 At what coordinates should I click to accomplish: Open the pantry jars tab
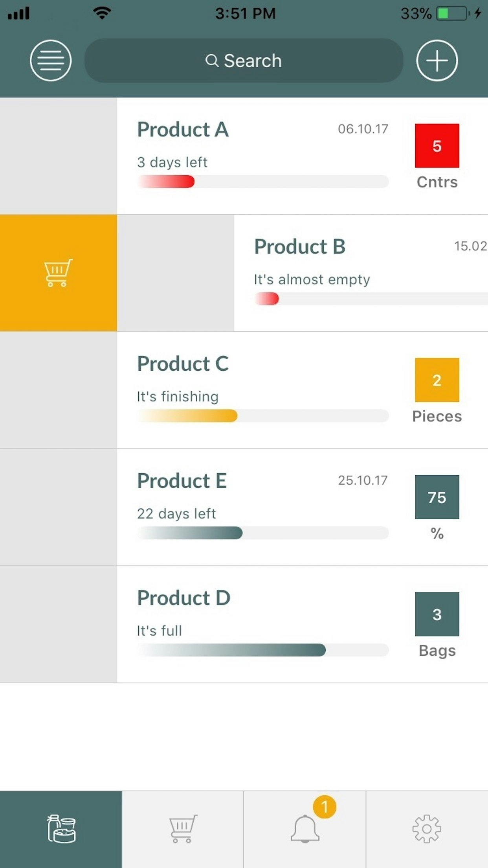pyautogui.click(x=61, y=829)
